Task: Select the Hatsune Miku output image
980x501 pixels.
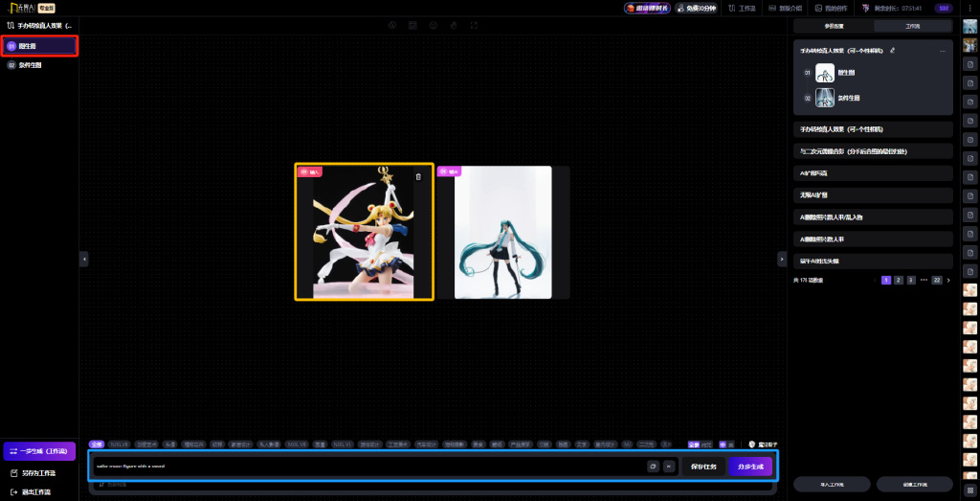Action: point(503,232)
